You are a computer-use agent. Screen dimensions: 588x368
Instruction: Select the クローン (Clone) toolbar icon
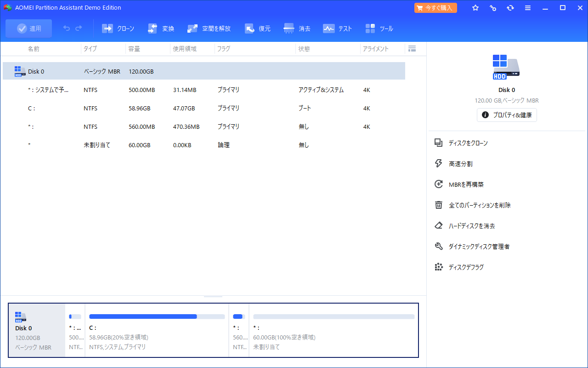tap(118, 28)
